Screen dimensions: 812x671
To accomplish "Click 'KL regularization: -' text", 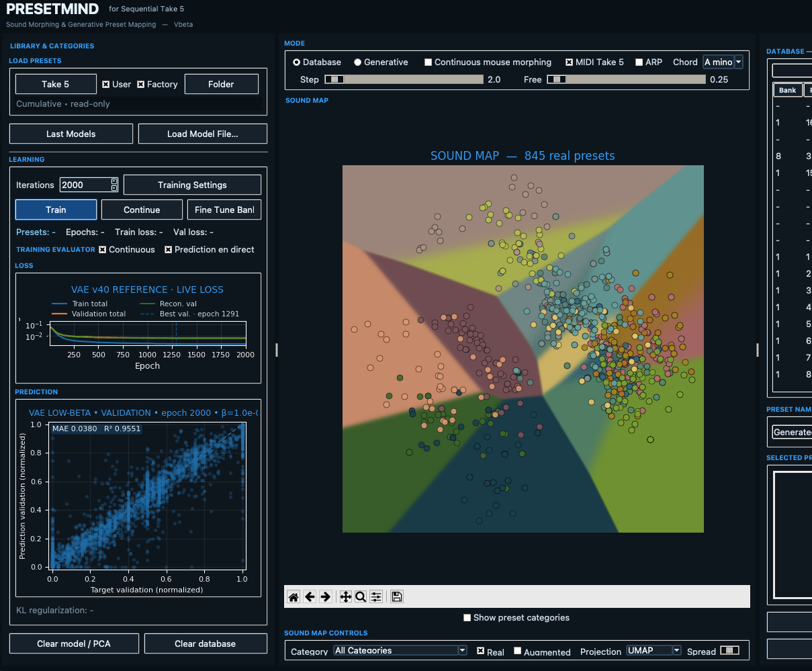I will point(54,611).
